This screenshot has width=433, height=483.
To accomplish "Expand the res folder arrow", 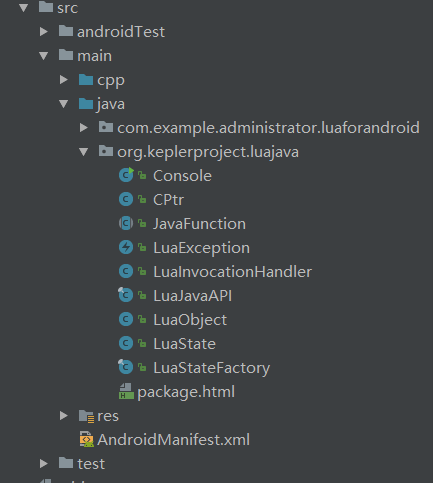I will pos(64,416).
